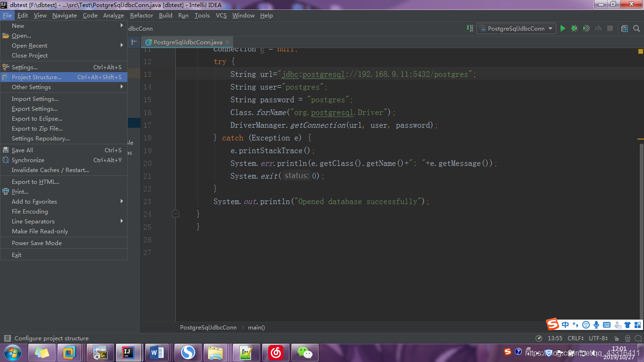644x362 pixels.
Task: Open run configuration PostgreSqlJdbcConn dropdown
Action: (x=516, y=28)
